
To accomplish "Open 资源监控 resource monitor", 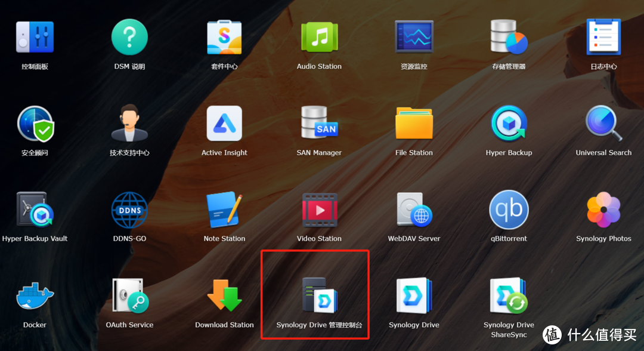I will click(x=414, y=37).
